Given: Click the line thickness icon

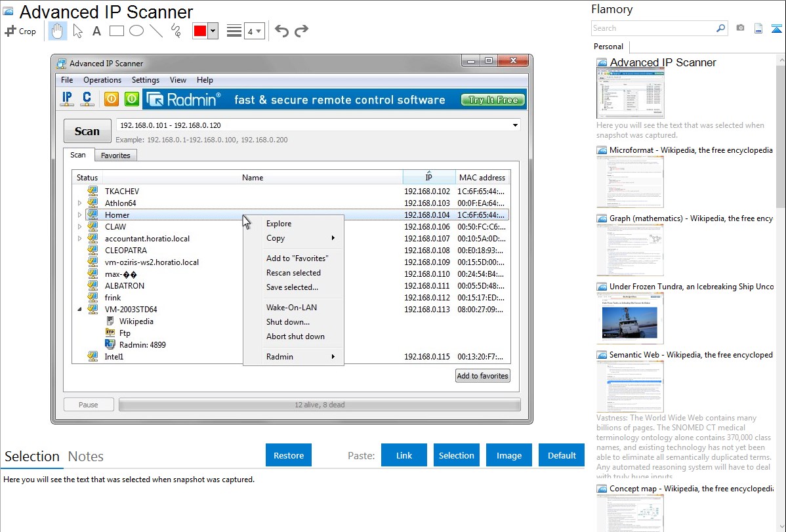Looking at the screenshot, I should 234,31.
